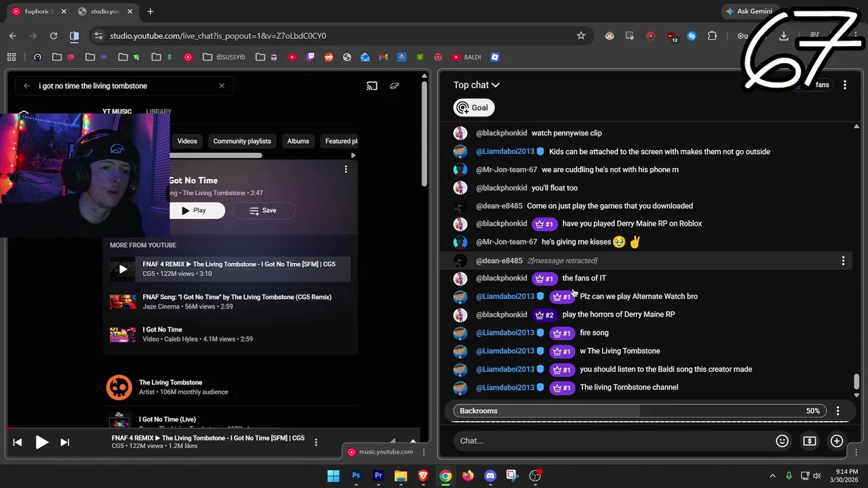This screenshot has width=868, height=488.
Task: Cast YouTube Music to a device
Action: click(372, 86)
